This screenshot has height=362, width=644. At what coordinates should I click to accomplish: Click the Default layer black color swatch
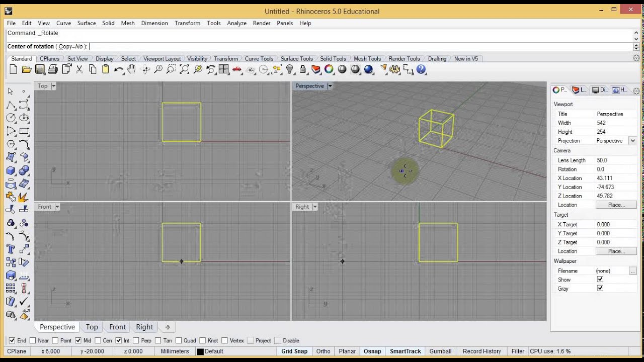click(x=200, y=351)
